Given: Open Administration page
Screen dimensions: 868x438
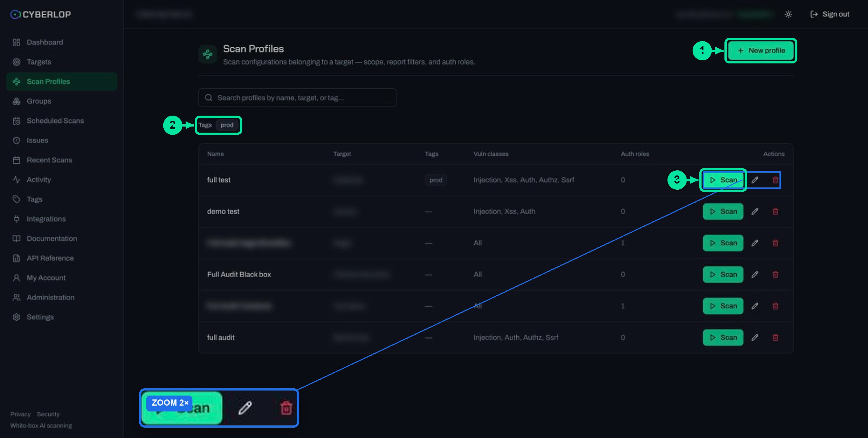Looking at the screenshot, I should 62,297.
